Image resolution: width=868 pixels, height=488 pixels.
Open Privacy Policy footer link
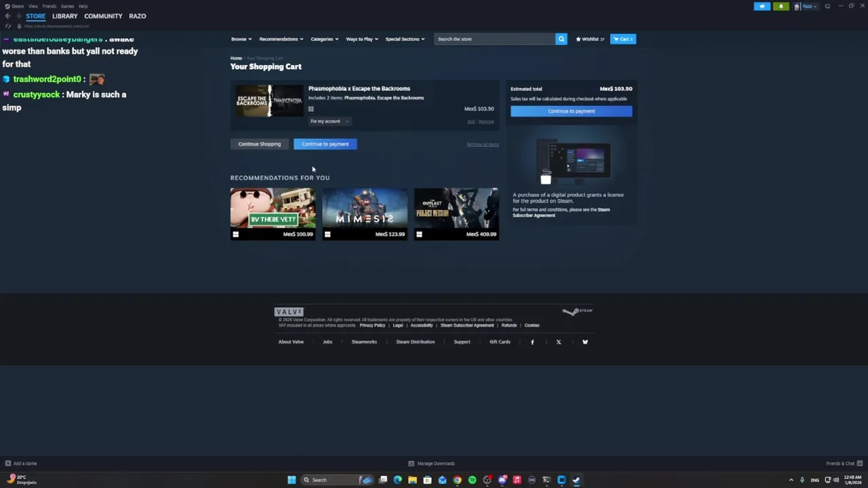(372, 325)
